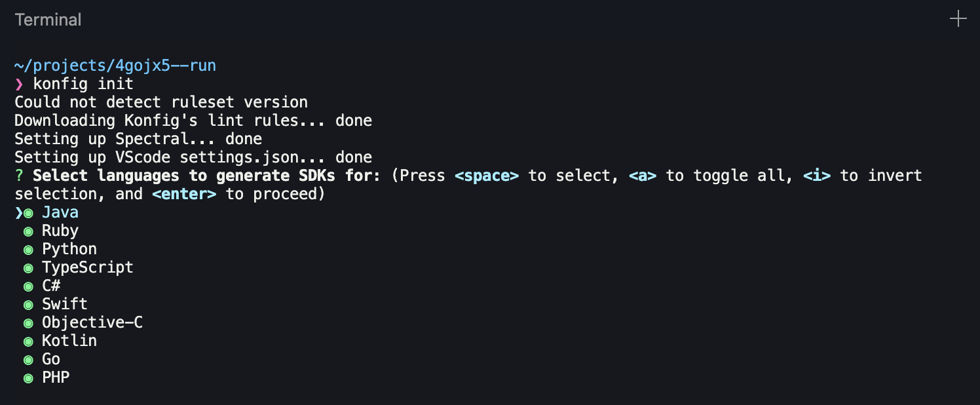Select the TypeScript language option
This screenshot has height=405, width=980.
(88, 267)
